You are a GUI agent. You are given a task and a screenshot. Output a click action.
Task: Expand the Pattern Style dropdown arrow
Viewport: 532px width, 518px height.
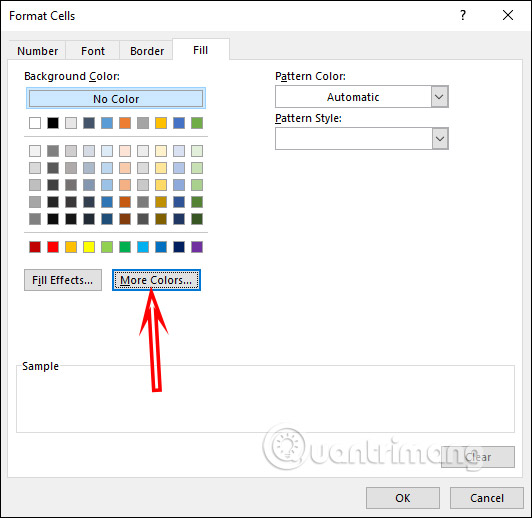click(x=440, y=139)
